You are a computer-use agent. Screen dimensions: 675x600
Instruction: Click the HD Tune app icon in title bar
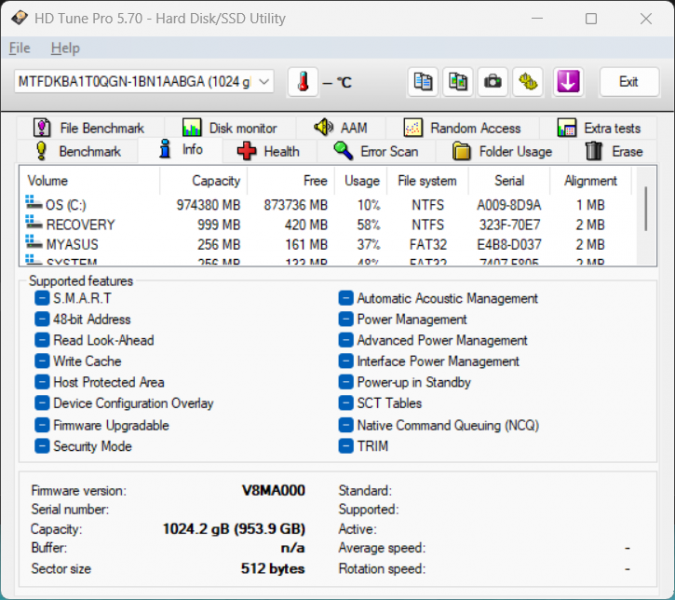coord(19,18)
